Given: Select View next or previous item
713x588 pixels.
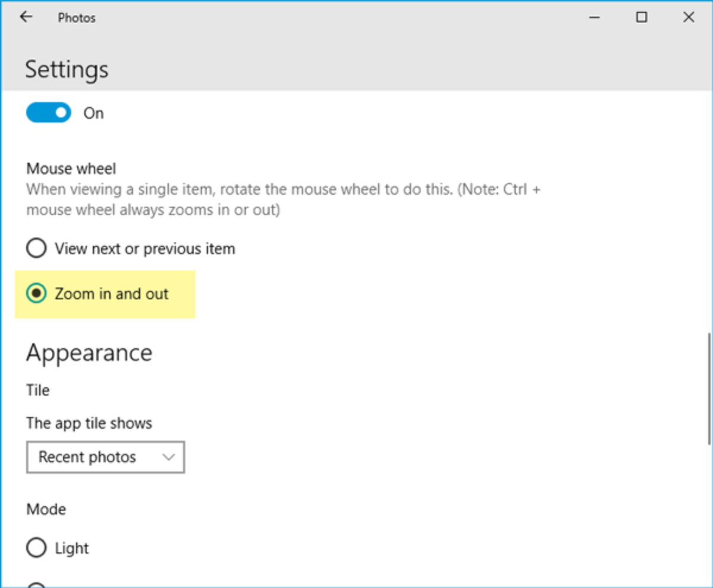Looking at the screenshot, I should pos(36,248).
